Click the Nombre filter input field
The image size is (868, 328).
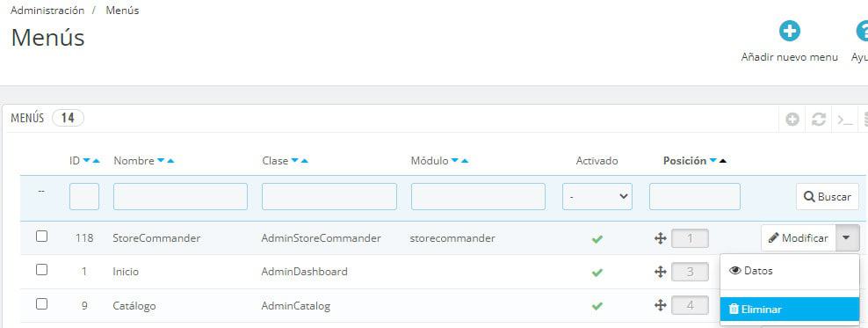180,197
